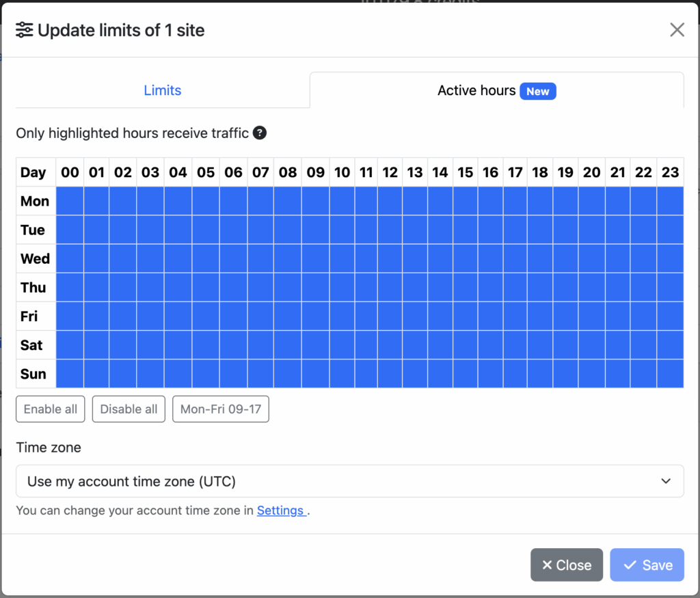The image size is (700, 598).
Task: Close dialog with the X icon
Action: [x=677, y=30]
